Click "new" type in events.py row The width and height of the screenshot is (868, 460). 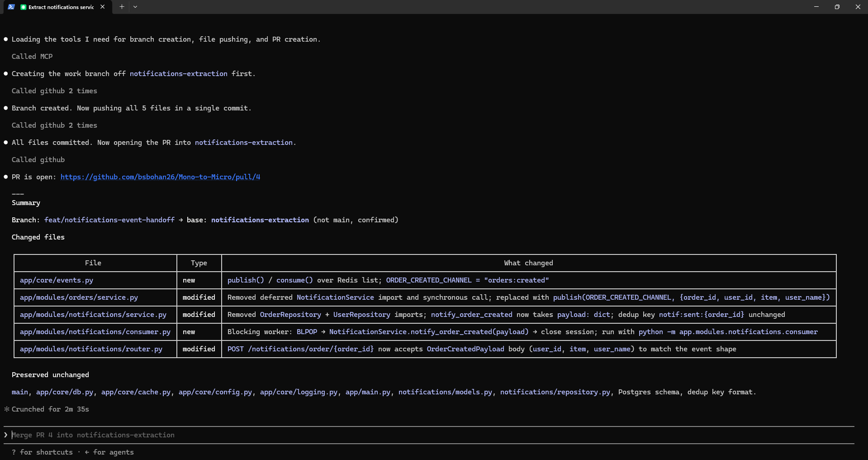189,280
